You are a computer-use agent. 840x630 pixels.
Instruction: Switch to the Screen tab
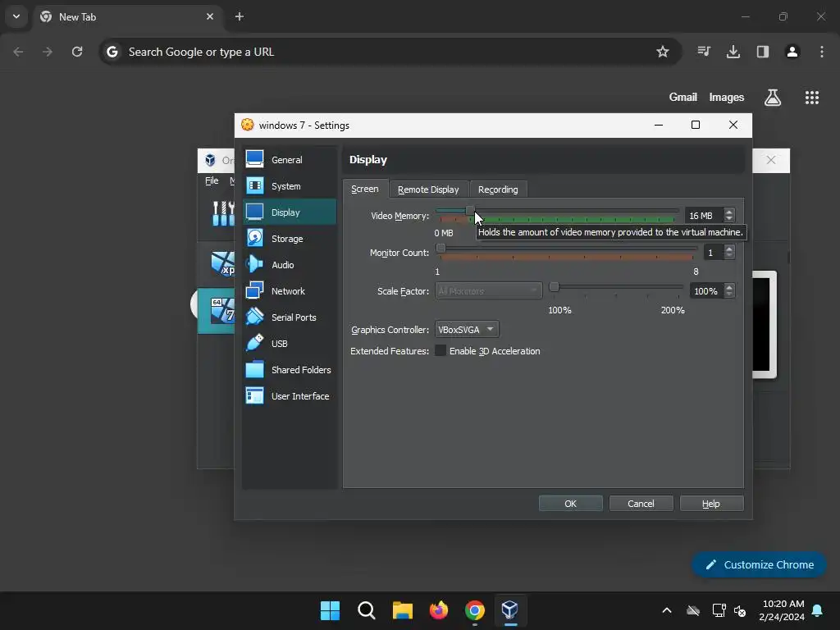365,189
